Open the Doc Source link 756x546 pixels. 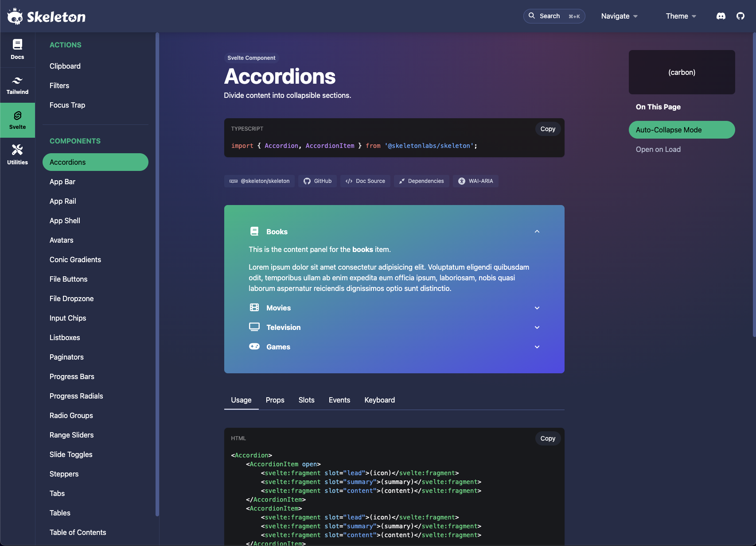click(365, 181)
